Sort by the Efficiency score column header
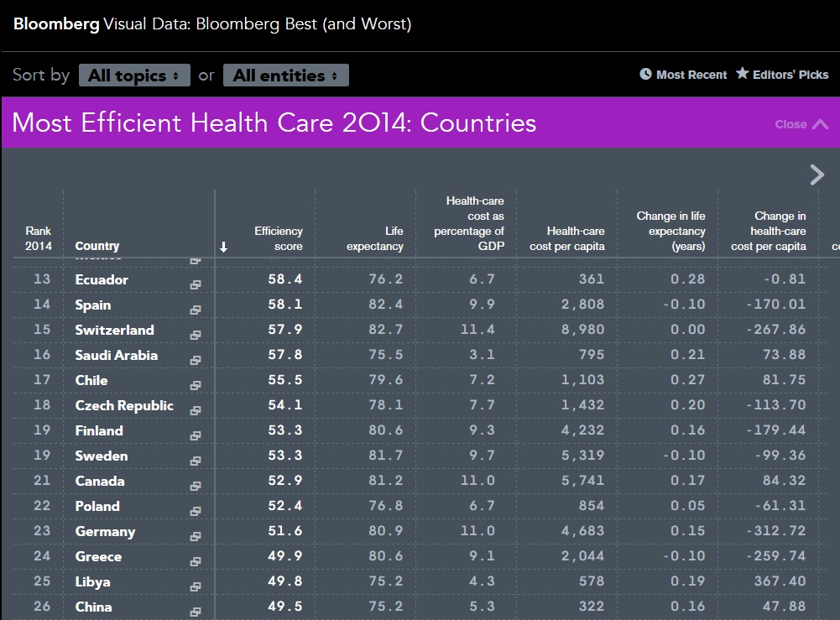 (x=278, y=238)
